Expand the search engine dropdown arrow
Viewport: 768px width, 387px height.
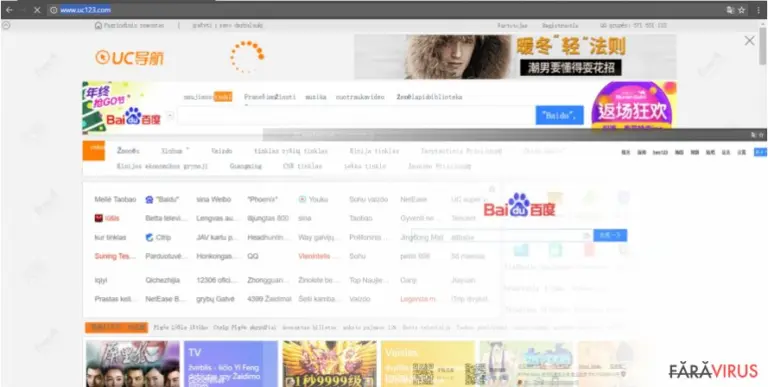click(170, 116)
